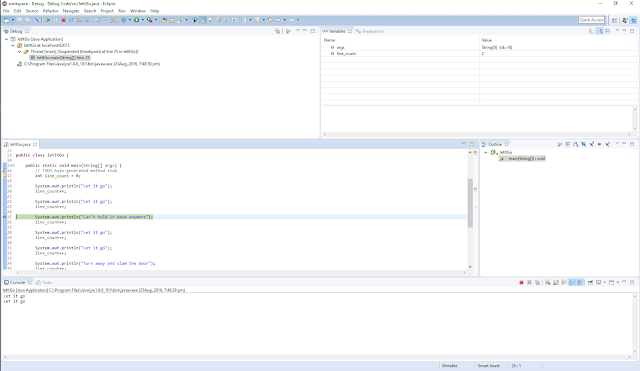This screenshot has height=371, width=640.
Task: Click the green Run launch toolbar icon
Action: 137,20
